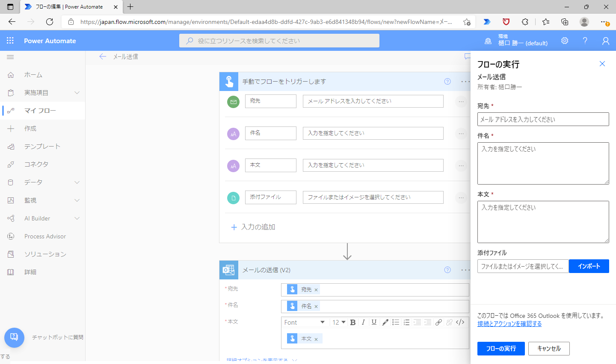The image size is (616, 364).
Task: Remove 宛先 dynamic token
Action: pyautogui.click(x=316, y=290)
